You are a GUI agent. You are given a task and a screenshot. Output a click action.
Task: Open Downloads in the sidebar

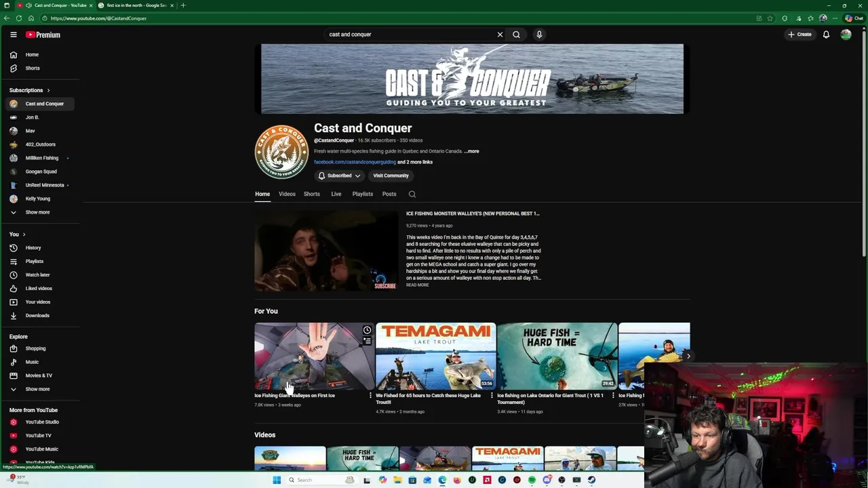[x=41, y=316]
